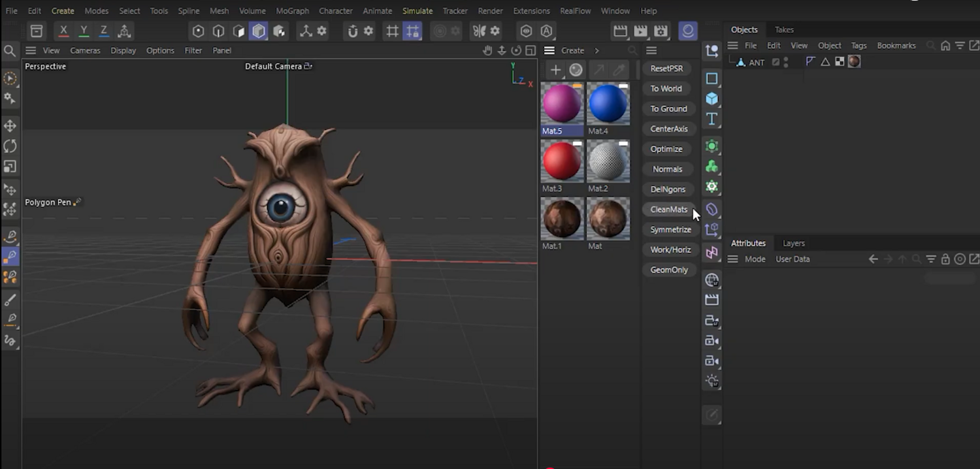This screenshot has height=469, width=980.
Task: Toggle the X axis lock
Action: 63,31
